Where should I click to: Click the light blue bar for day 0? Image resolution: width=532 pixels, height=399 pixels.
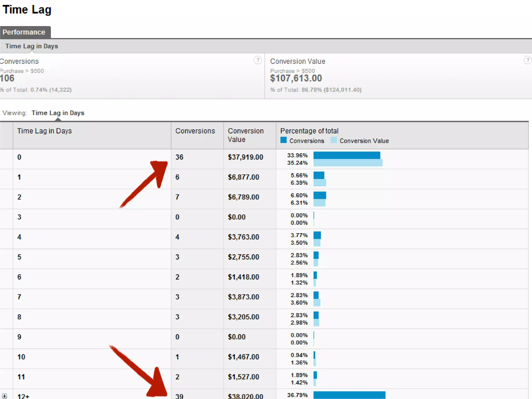click(348, 163)
